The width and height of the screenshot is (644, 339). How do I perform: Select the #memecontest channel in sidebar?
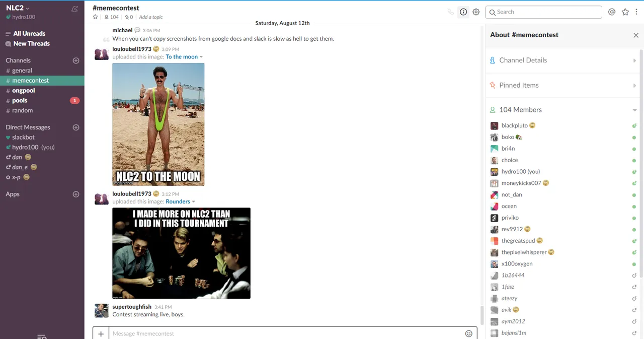[x=42, y=81]
